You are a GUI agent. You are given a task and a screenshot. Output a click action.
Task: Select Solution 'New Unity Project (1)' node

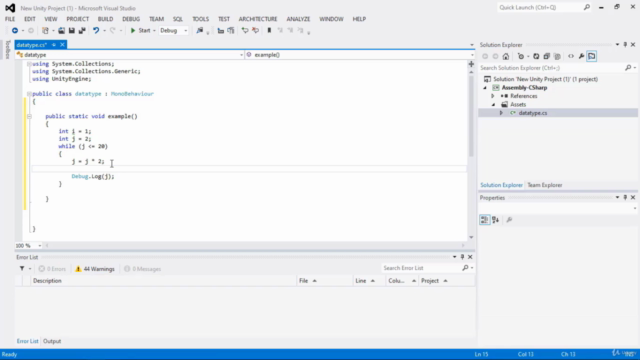click(545, 79)
